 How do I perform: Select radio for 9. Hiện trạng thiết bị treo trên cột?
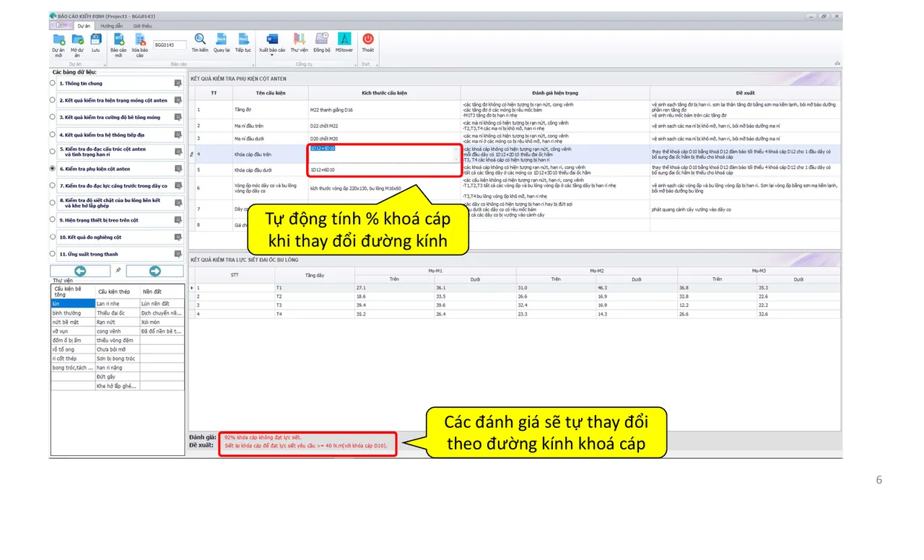53,219
